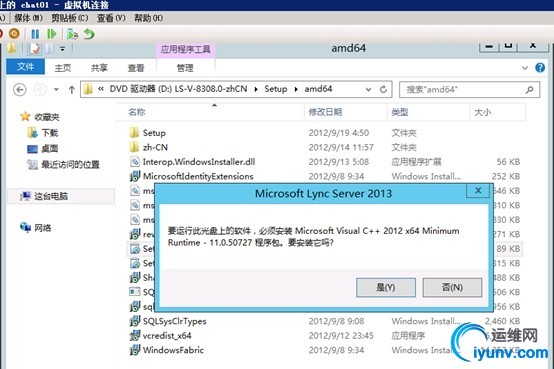Click Yes (是) in Lync Server dialog
The image size is (554, 369).
(x=386, y=287)
